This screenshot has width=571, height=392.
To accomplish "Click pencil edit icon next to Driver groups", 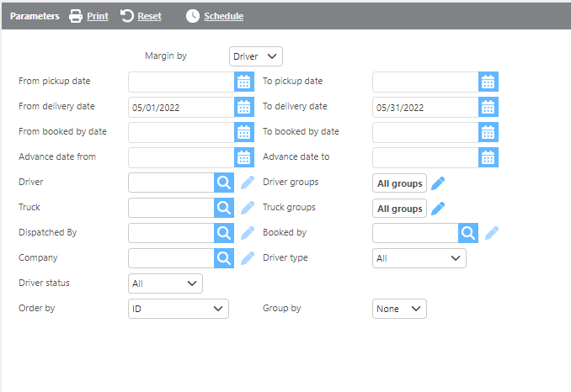I will point(438,183).
